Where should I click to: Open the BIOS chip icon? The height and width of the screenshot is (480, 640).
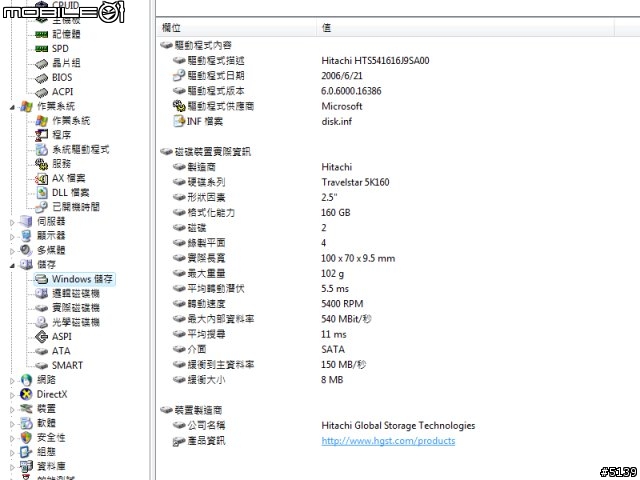42,78
